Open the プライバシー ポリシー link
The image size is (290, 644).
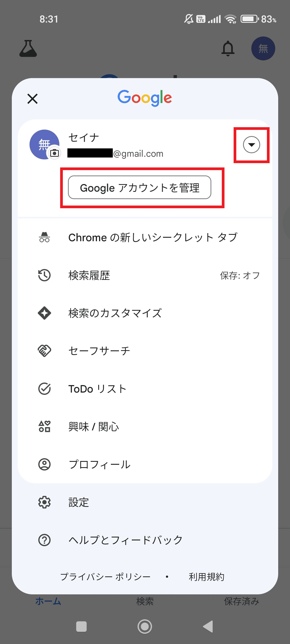105,577
